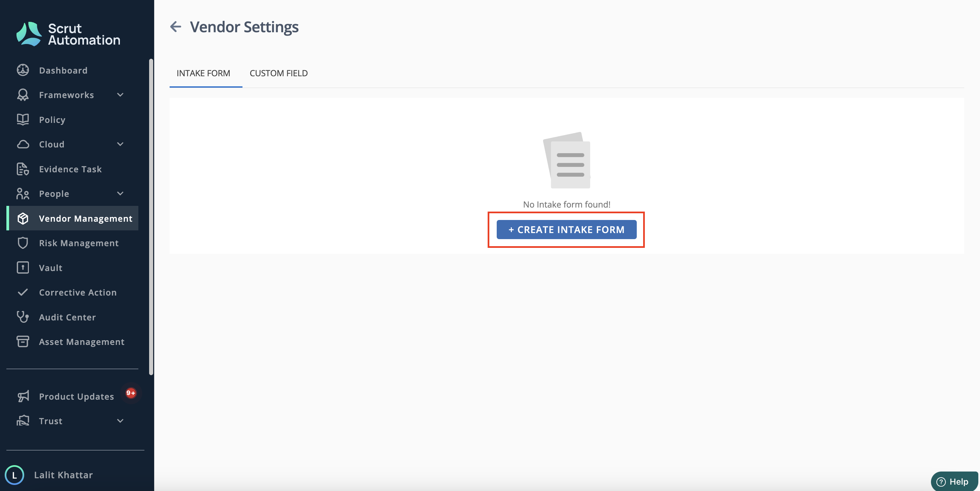The image size is (980, 491).
Task: Click the 9+ notification badge
Action: tap(131, 393)
